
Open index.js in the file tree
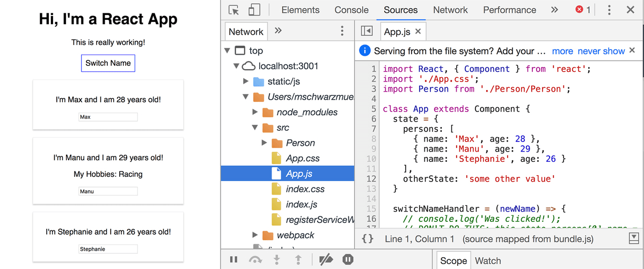tap(301, 204)
